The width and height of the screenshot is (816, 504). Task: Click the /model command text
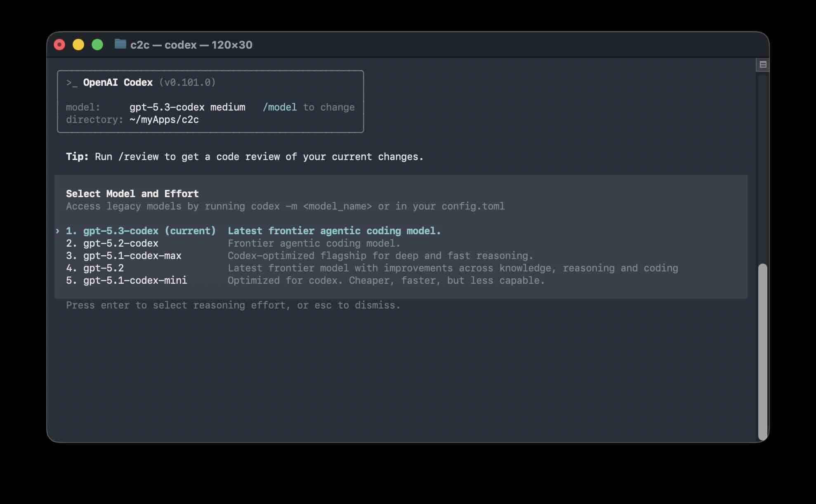tap(280, 107)
